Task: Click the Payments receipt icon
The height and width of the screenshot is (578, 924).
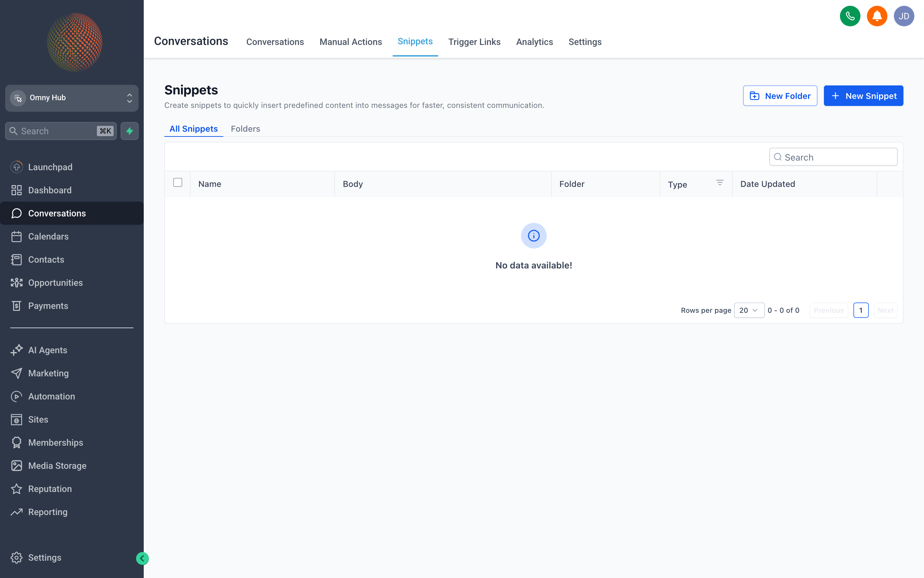Action: coord(16,306)
